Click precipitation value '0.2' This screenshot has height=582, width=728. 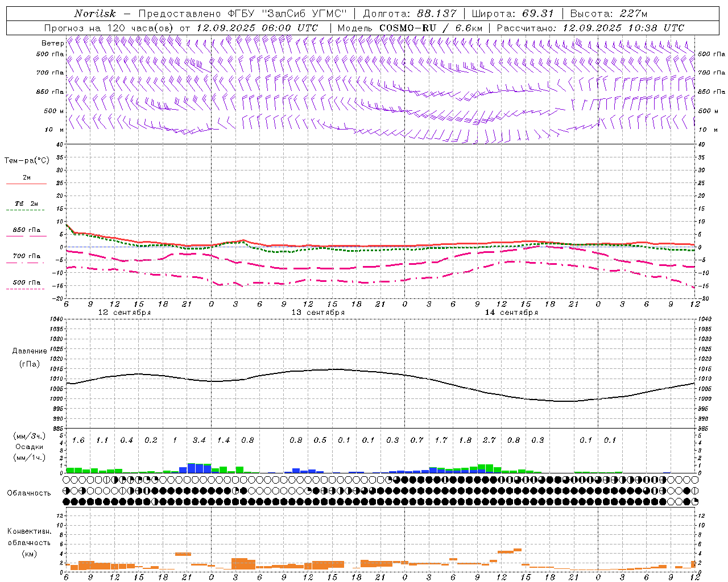[x=151, y=440]
